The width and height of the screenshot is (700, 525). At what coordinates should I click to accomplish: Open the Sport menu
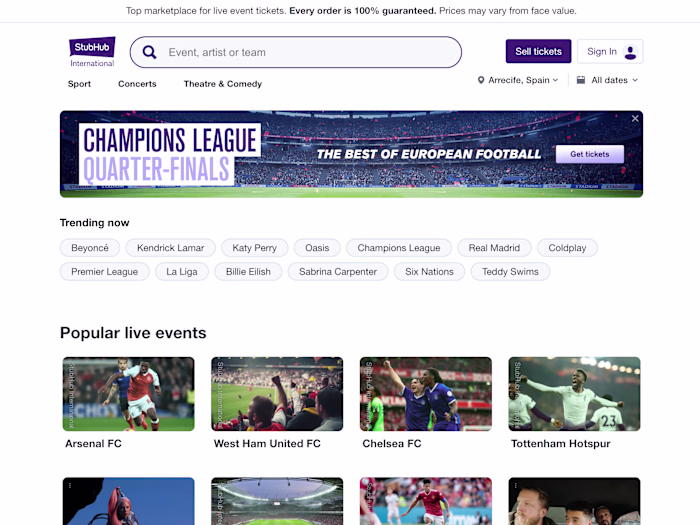[79, 84]
